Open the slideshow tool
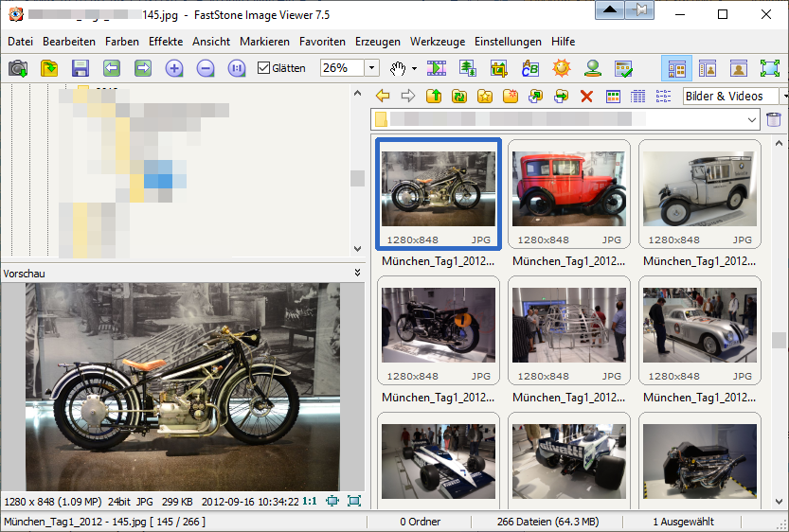Screen dimensions: 789x532 [x=437, y=68]
